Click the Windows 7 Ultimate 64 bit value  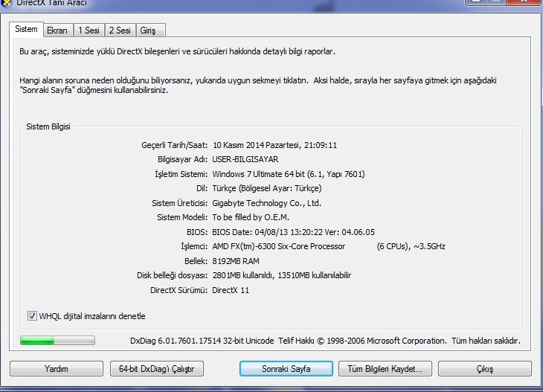[x=289, y=174]
